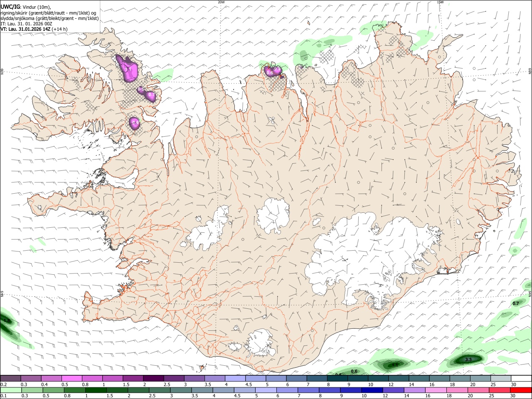Click the 'VT: Lau. 31.01.2026 14Z' valid time
The image size is (532, 399).
26,29
